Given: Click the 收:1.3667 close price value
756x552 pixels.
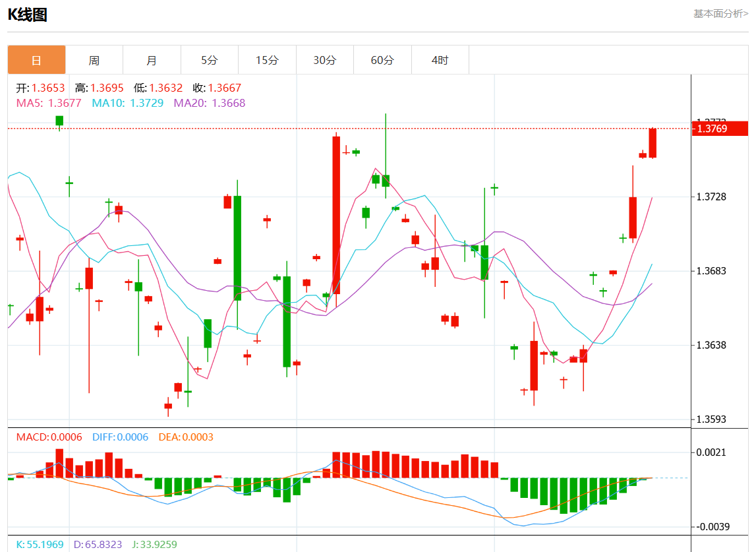Looking at the screenshot, I should coord(217,88).
